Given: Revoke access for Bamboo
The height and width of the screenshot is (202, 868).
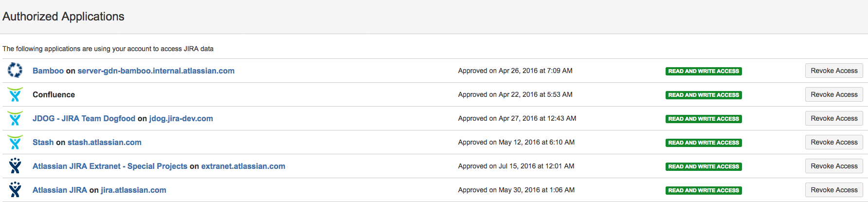Looking at the screenshot, I should (833, 71).
